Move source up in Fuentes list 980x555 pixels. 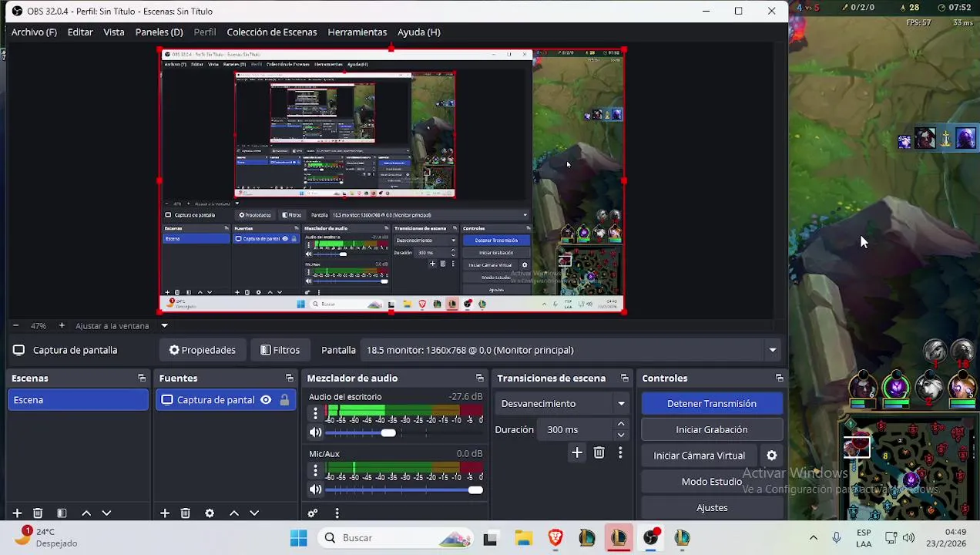(234, 513)
